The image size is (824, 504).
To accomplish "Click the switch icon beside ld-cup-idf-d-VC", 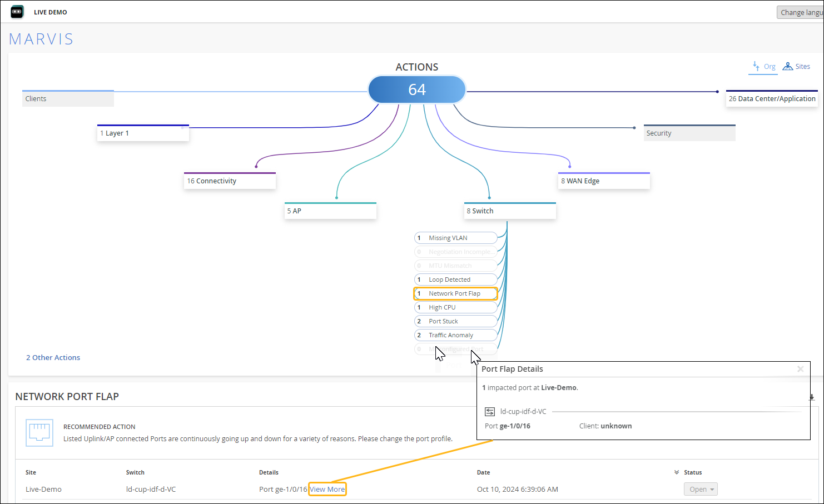I will pyautogui.click(x=490, y=412).
